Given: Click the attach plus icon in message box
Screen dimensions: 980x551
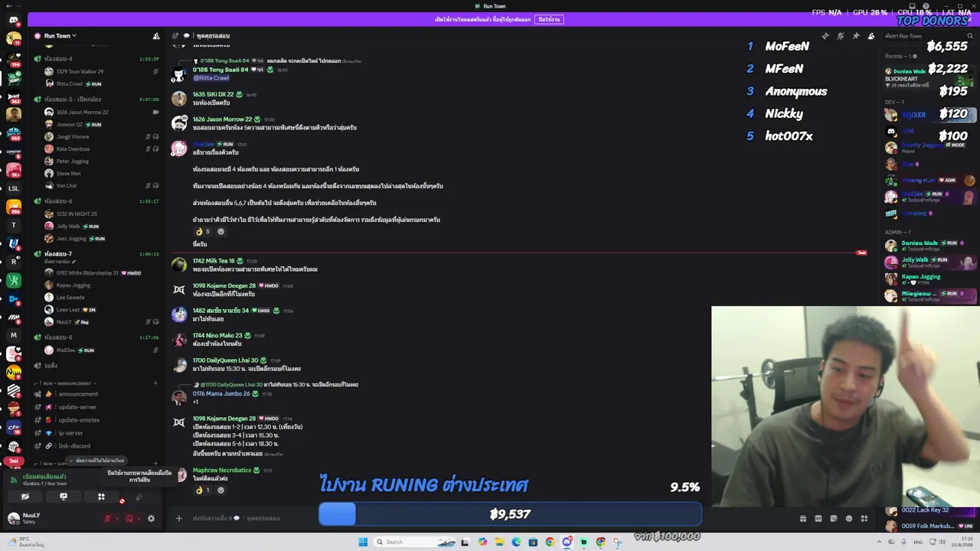Looking at the screenshot, I should (x=178, y=518).
